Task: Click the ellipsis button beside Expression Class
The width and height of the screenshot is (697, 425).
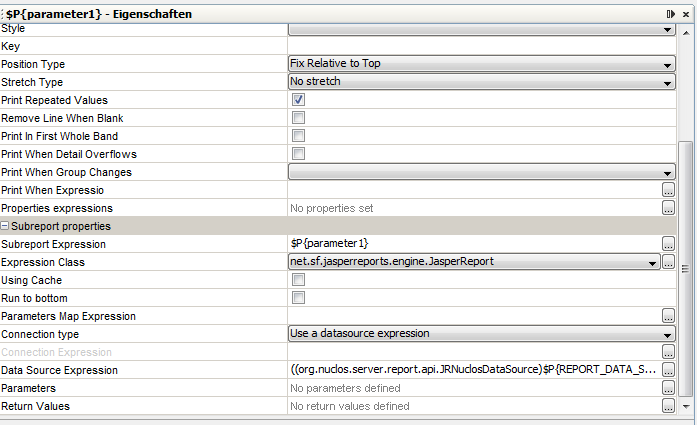Action: coord(668,262)
